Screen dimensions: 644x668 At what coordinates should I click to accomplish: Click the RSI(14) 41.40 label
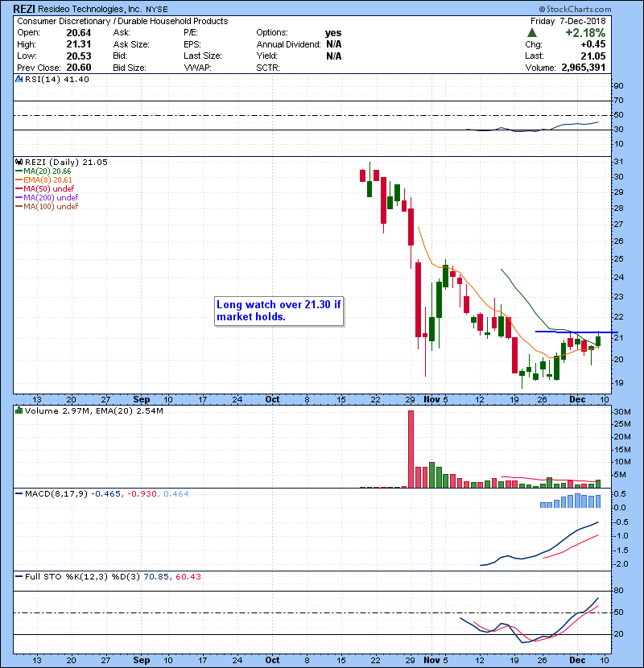pyautogui.click(x=56, y=79)
